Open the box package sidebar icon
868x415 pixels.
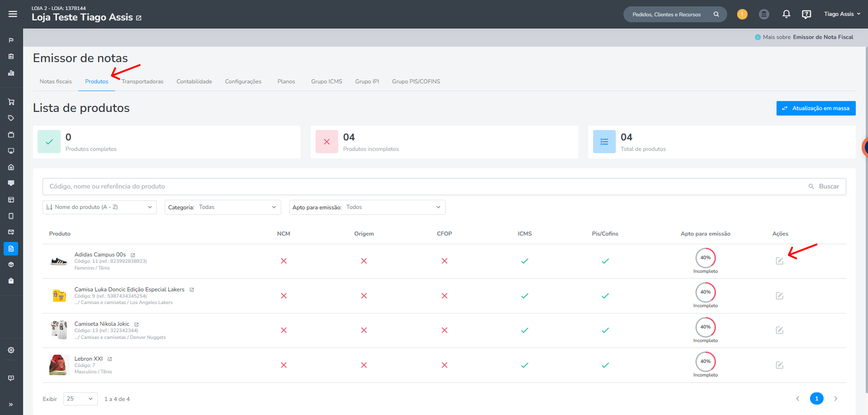click(11, 265)
